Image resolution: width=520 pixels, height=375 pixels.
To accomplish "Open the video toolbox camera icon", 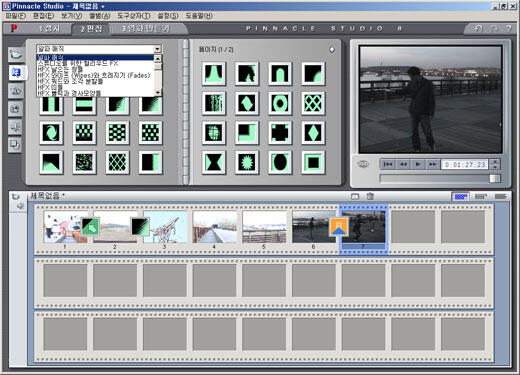I will point(15,196).
